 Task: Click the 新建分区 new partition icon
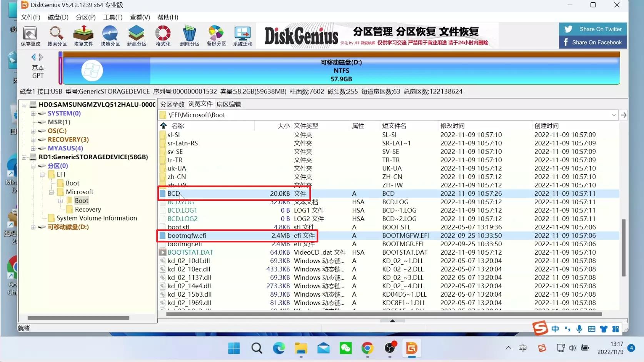click(x=136, y=35)
